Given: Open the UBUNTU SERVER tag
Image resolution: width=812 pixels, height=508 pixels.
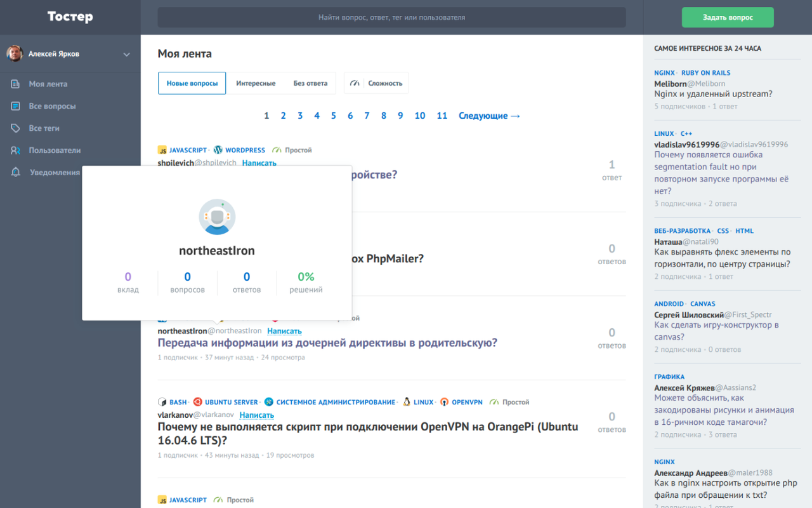Looking at the screenshot, I should pyautogui.click(x=232, y=402).
